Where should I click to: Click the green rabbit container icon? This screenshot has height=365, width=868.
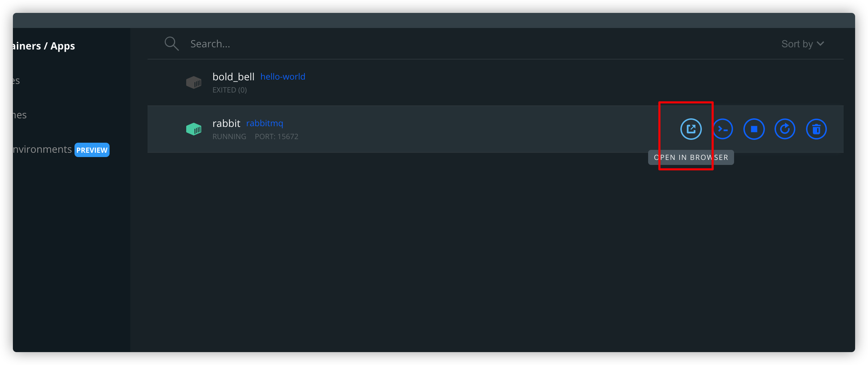pos(194,129)
